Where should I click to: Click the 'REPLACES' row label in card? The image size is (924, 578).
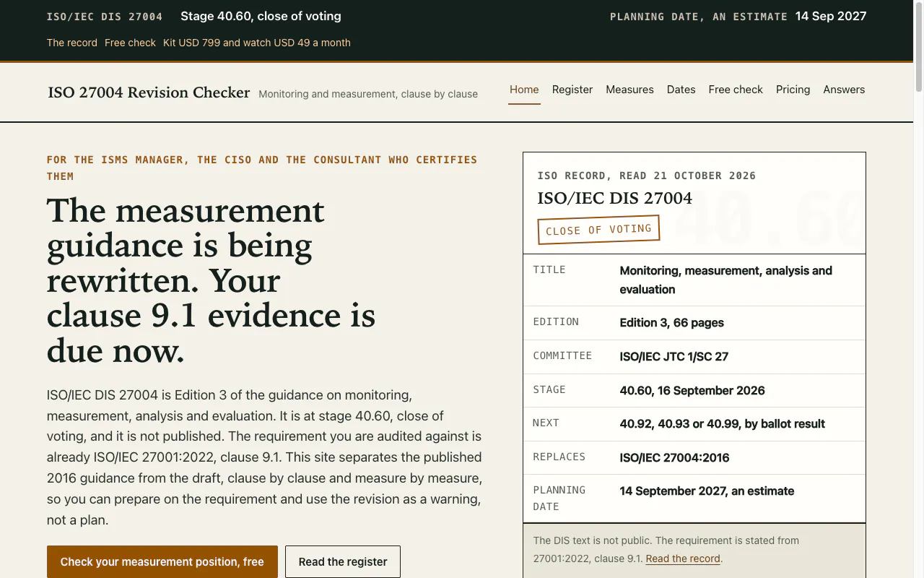point(559,457)
